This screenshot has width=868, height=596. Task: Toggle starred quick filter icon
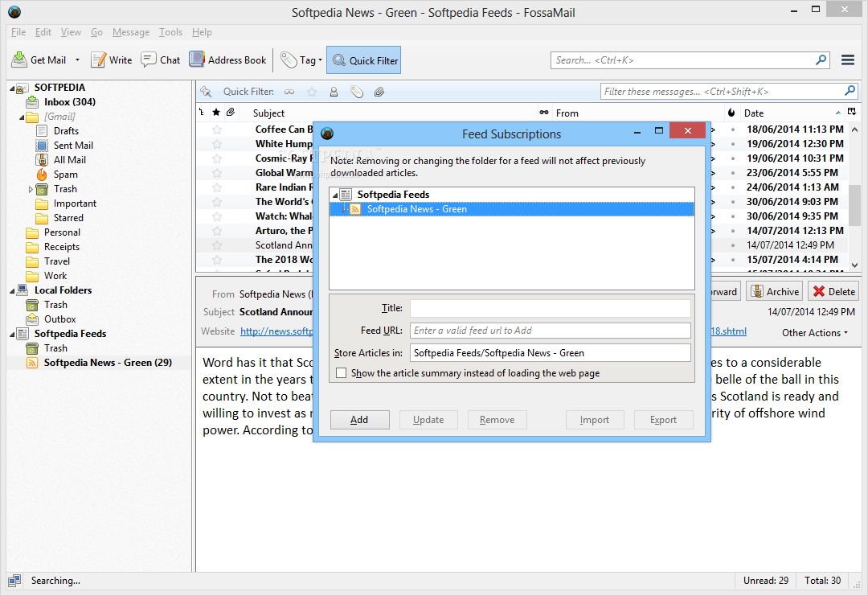[x=312, y=92]
